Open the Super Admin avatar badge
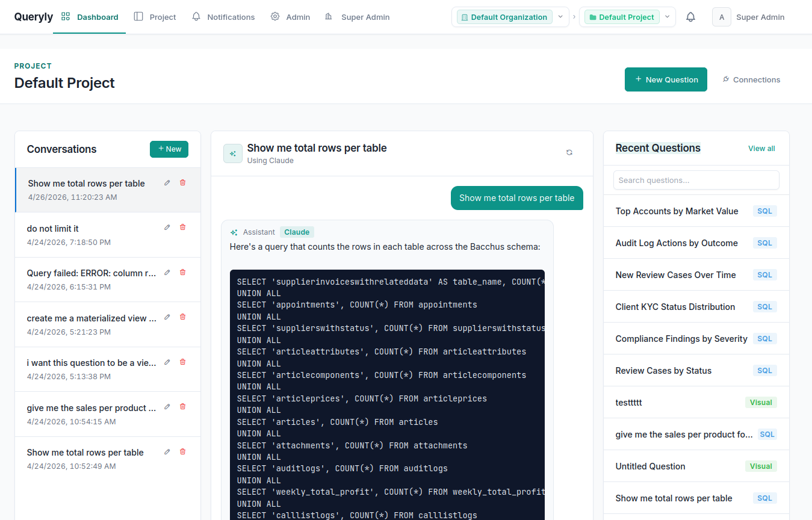Viewport: 812px width, 520px height. tap(721, 17)
